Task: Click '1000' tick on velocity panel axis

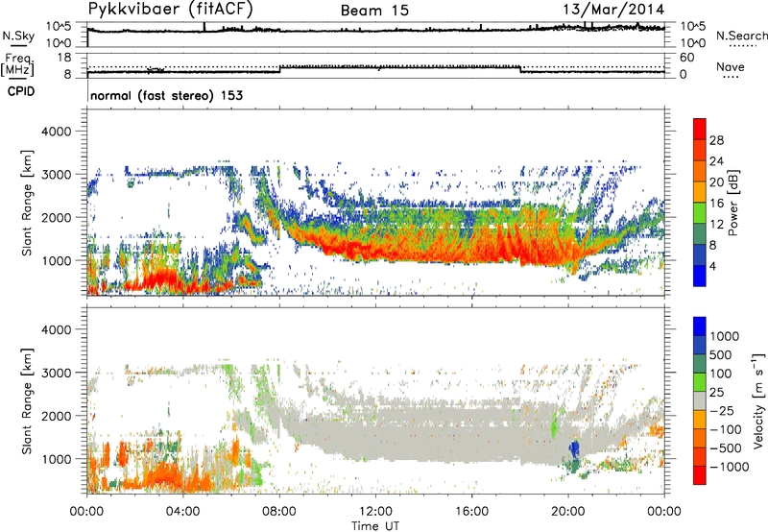Action: click(56, 460)
